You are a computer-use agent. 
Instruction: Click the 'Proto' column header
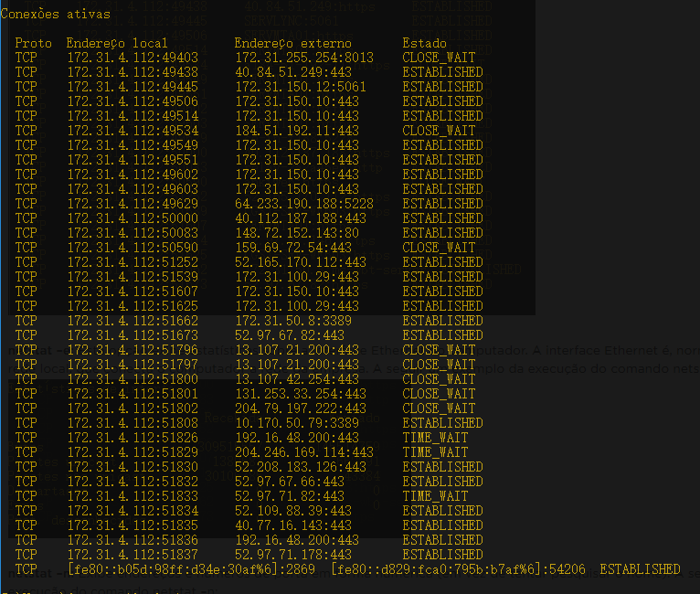[x=34, y=43]
